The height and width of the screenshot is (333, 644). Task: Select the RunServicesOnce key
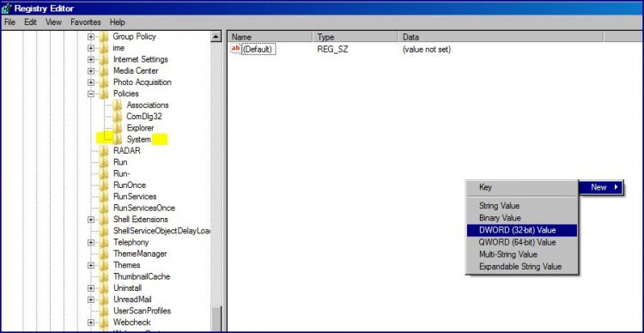click(x=143, y=209)
